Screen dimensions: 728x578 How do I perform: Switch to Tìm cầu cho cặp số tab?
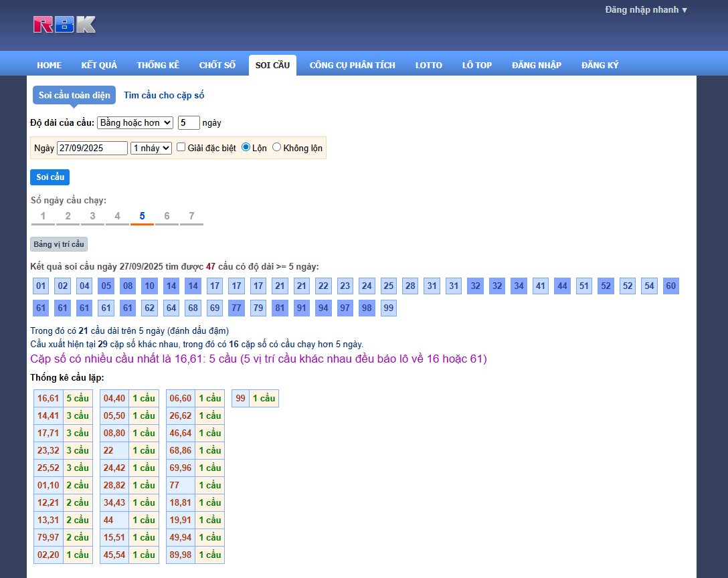point(164,95)
